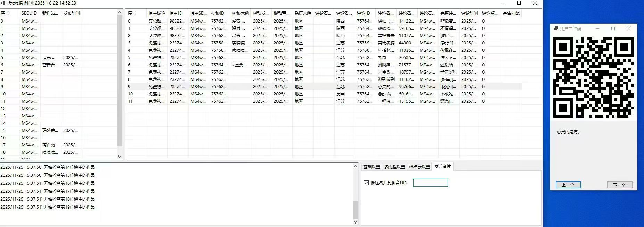
Task: Click the 采集来源 column header
Action: coord(303,13)
